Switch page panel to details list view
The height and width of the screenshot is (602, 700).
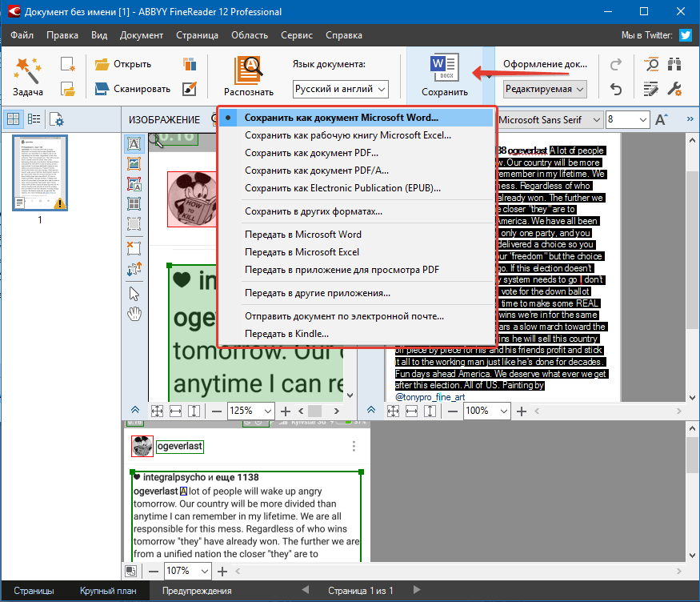[34, 119]
